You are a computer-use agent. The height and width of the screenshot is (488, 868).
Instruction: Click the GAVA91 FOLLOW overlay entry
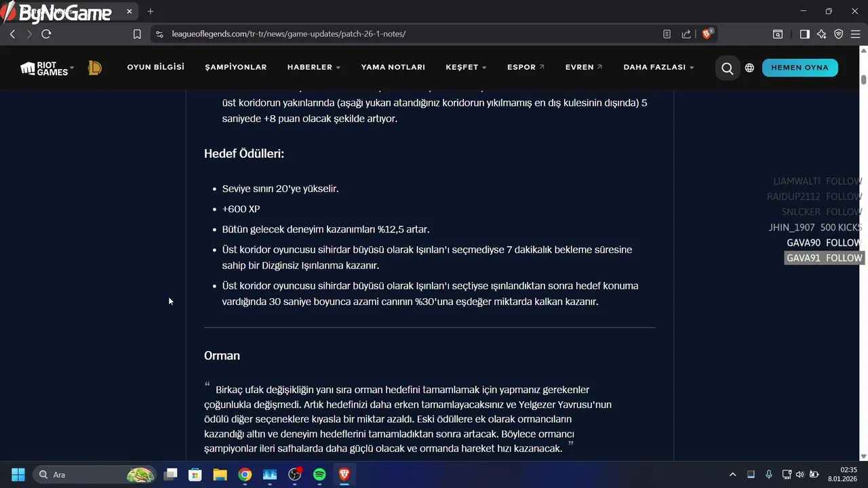point(824,258)
